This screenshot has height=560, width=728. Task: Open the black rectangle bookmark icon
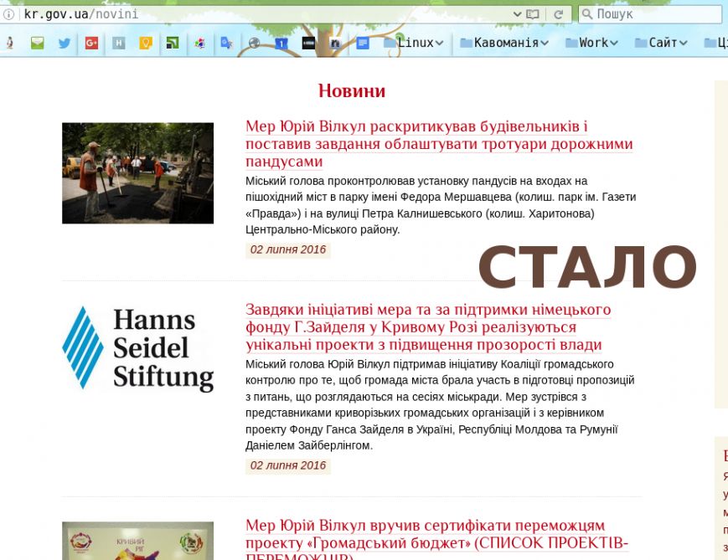308,44
